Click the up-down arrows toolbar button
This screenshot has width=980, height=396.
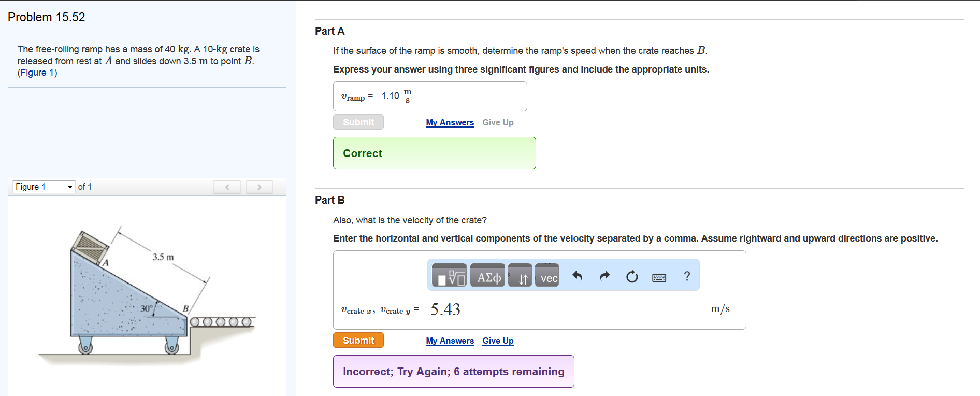(x=520, y=276)
